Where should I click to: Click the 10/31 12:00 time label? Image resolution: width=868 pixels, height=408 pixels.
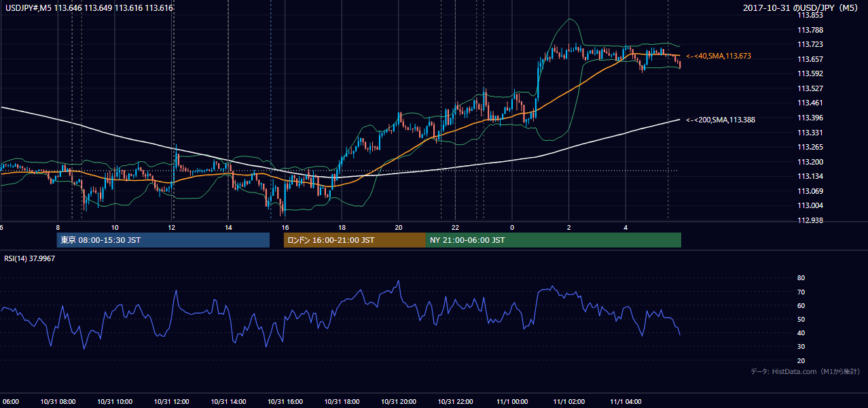(x=171, y=402)
